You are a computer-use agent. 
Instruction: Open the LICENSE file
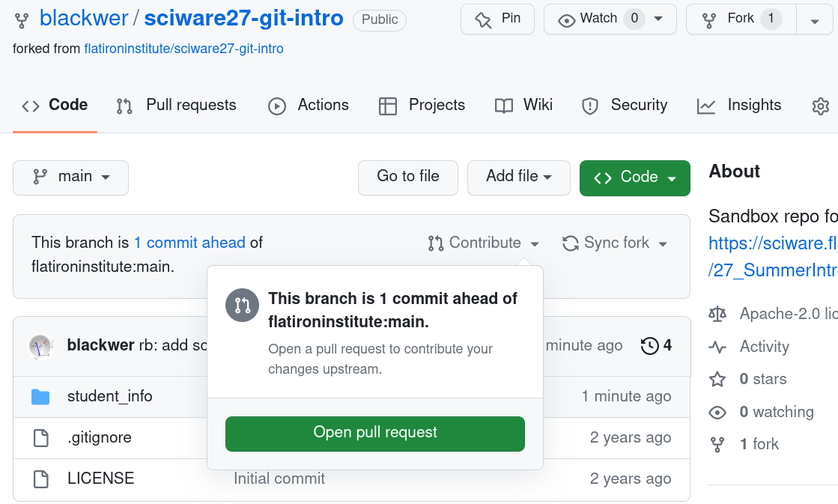pyautogui.click(x=100, y=479)
